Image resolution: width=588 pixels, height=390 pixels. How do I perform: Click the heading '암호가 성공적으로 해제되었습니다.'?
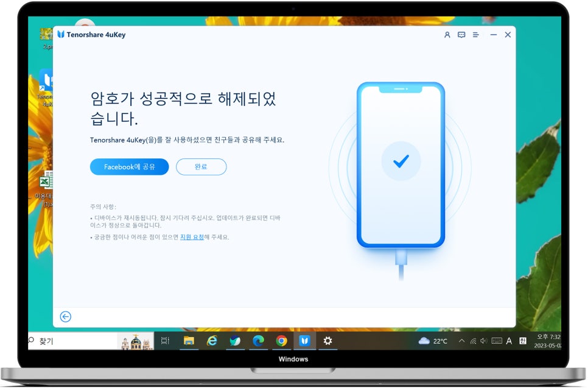[x=183, y=108]
